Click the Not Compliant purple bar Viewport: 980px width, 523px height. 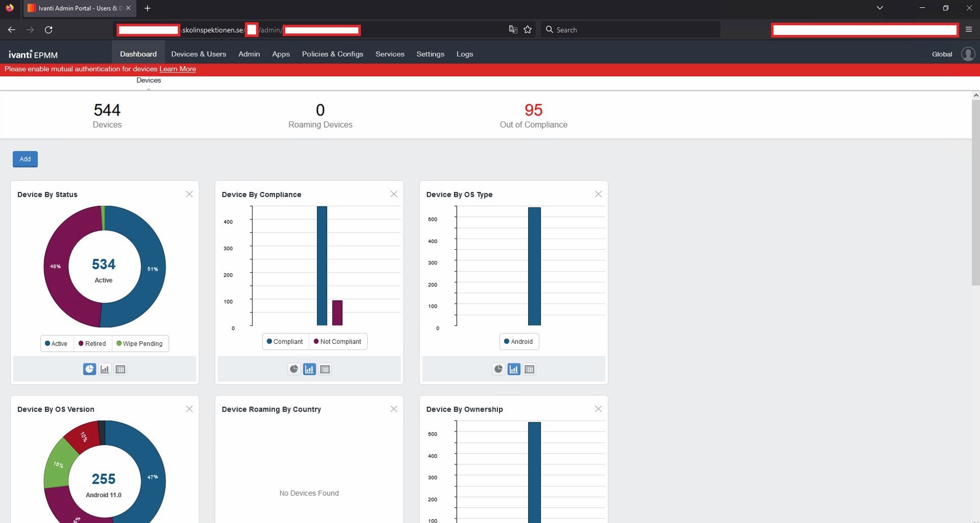coord(337,313)
